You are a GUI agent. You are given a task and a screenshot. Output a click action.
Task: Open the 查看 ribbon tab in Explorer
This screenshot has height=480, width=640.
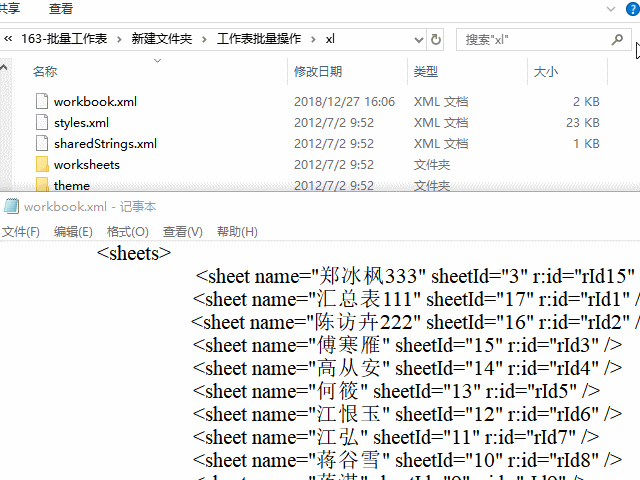click(61, 9)
